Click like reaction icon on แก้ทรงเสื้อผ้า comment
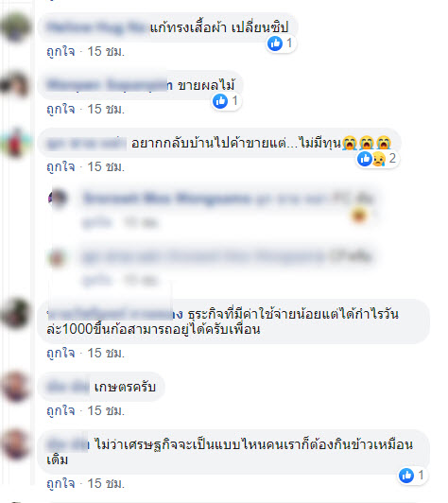The image size is (448, 503). click(x=275, y=43)
